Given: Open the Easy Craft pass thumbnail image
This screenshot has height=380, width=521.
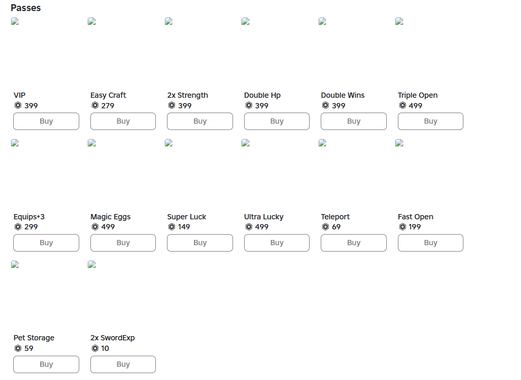Looking at the screenshot, I should (92, 22).
